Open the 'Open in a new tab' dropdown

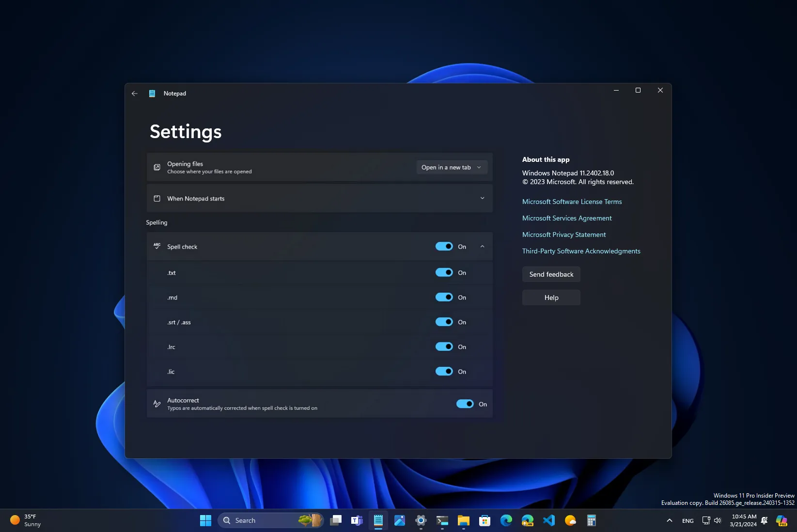point(452,167)
